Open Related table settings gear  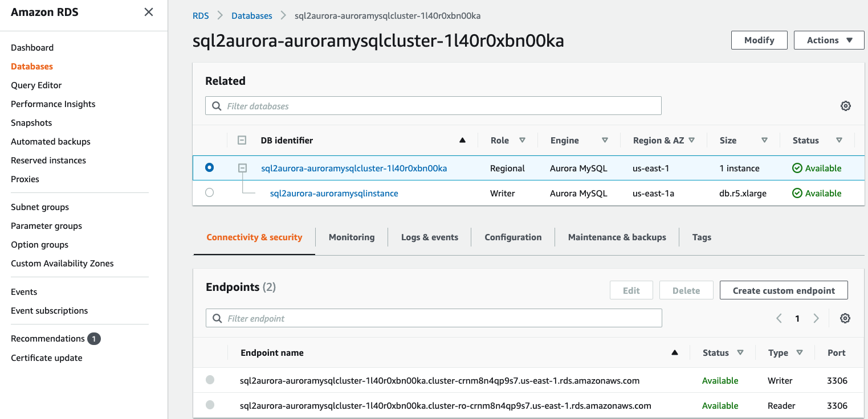[846, 106]
